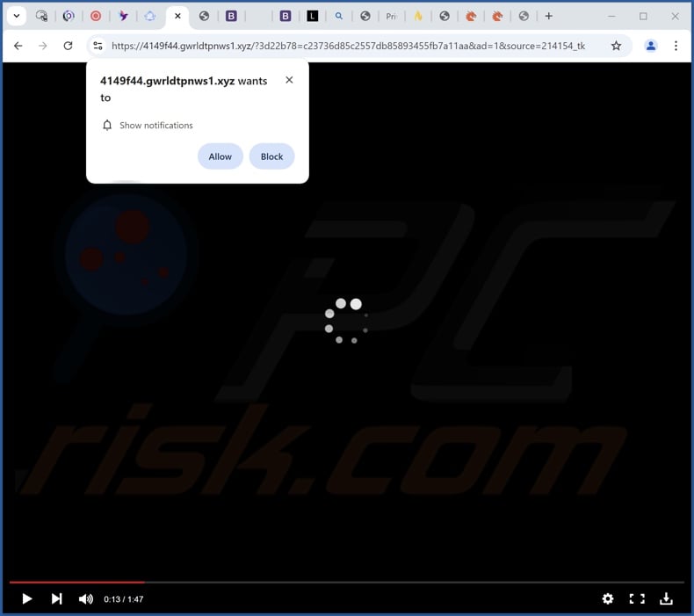Skip to next video

pyautogui.click(x=56, y=598)
